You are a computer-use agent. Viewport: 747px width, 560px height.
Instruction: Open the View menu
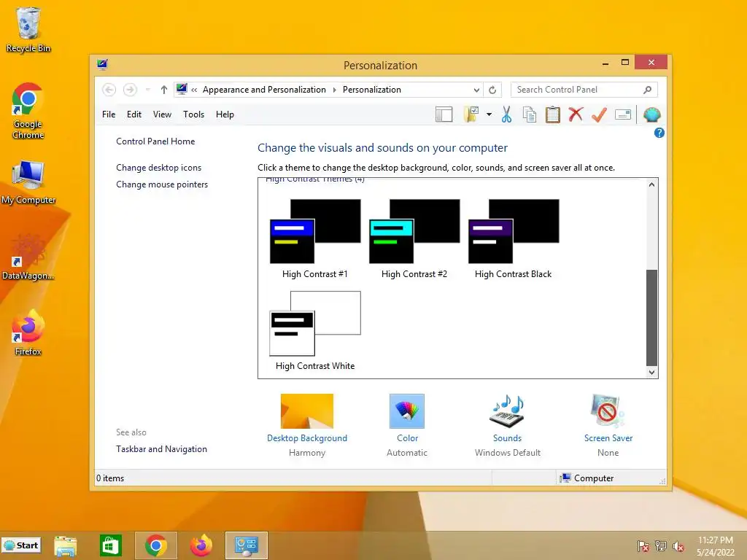tap(162, 114)
